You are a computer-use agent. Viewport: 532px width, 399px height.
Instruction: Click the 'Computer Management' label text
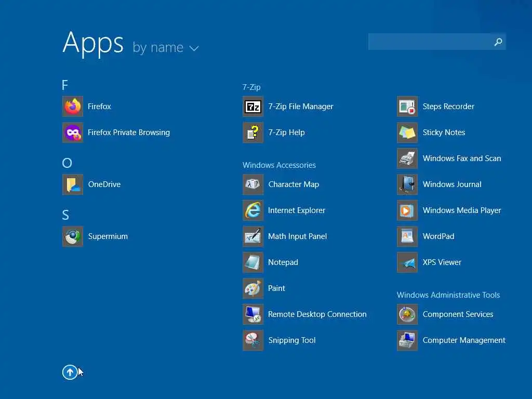point(464,340)
